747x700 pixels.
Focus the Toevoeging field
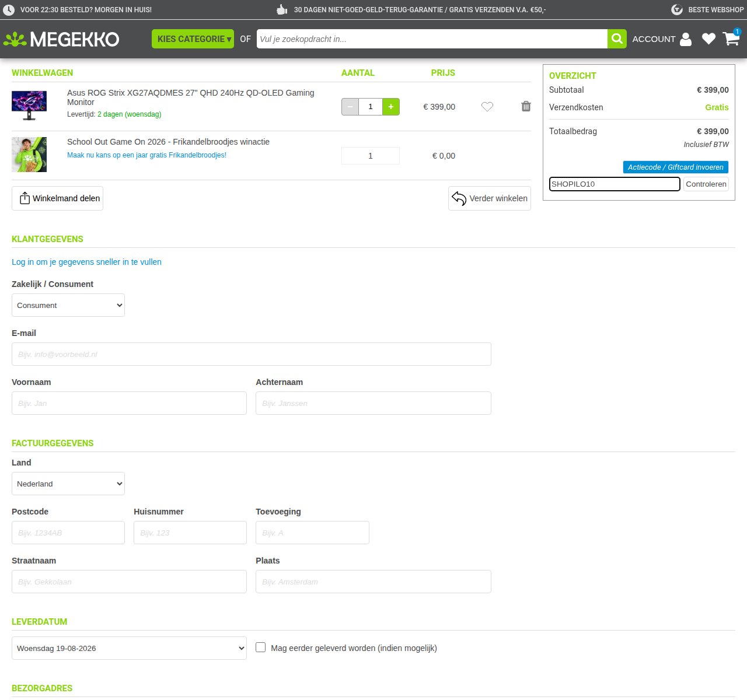[x=312, y=533]
